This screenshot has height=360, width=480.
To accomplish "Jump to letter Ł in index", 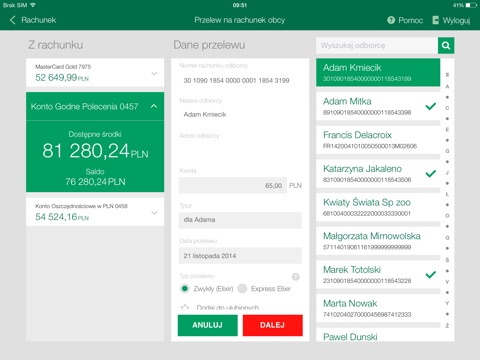I will pos(447,194).
